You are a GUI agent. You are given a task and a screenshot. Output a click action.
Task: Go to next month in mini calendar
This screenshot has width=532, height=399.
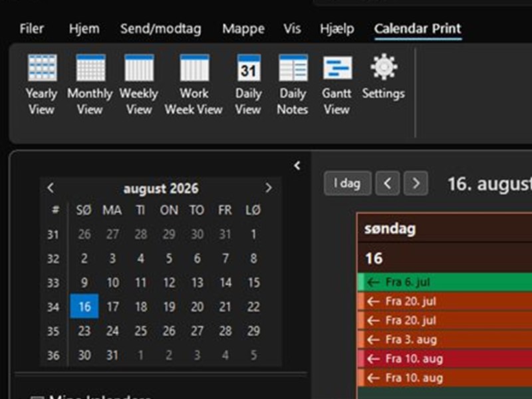click(269, 188)
